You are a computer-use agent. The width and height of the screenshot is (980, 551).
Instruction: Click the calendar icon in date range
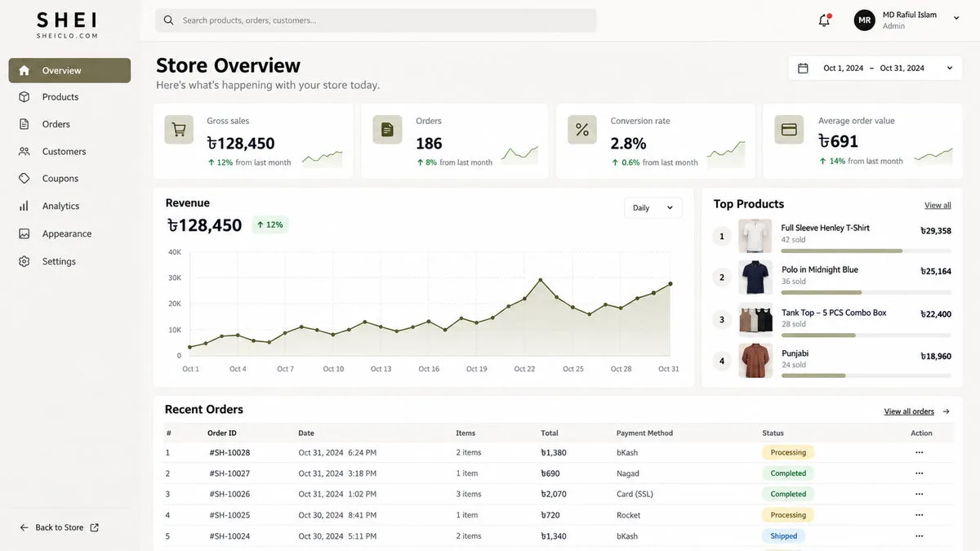[803, 69]
